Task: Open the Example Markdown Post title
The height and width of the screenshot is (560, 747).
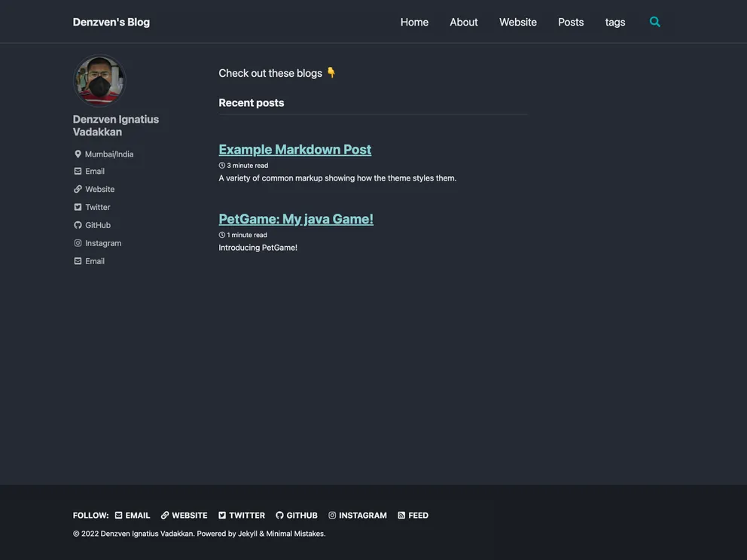Action: click(294, 149)
